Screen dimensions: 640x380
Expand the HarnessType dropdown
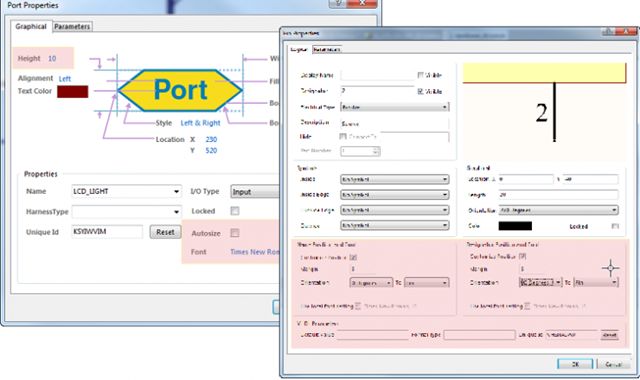[126, 212]
